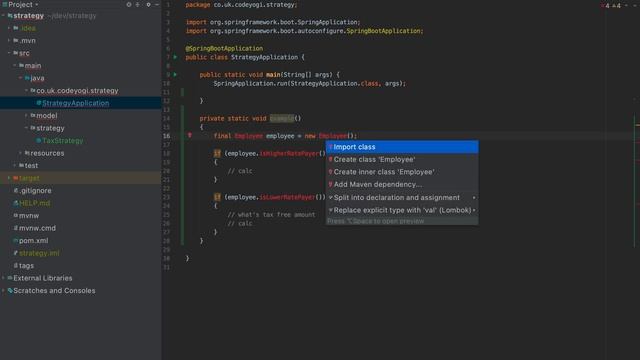
Task: Collapse the strategy root project node
Action: coord(3,16)
